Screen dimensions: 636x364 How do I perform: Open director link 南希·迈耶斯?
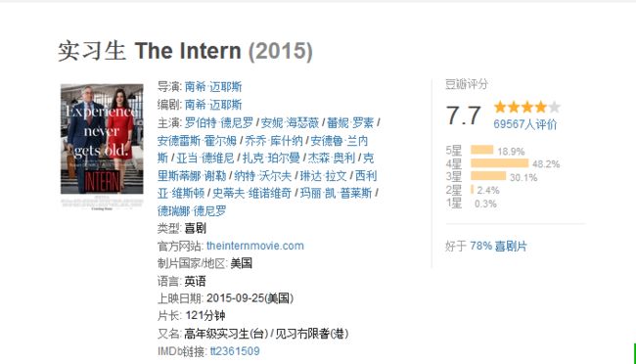click(213, 87)
